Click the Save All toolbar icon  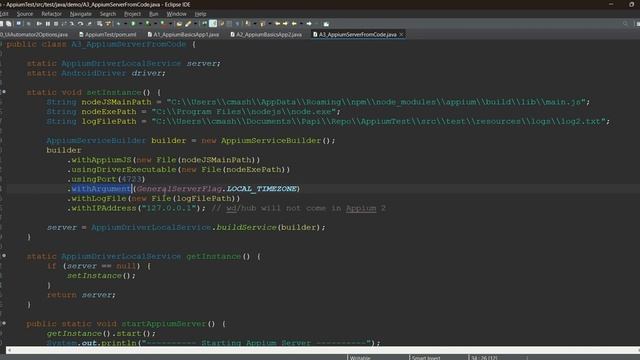coord(9,24)
